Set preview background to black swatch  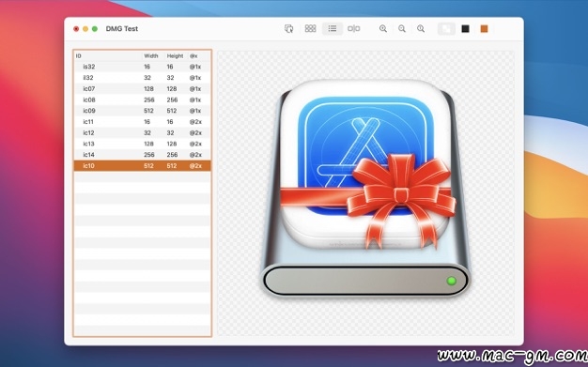tap(465, 28)
